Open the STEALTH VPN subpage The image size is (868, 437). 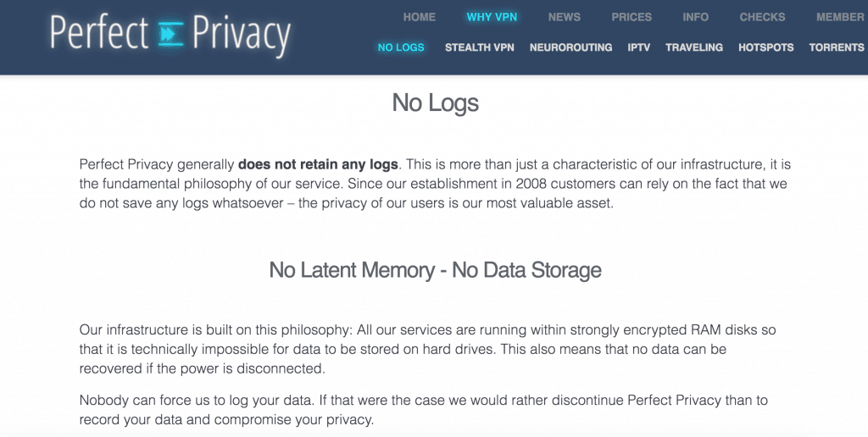coord(480,47)
